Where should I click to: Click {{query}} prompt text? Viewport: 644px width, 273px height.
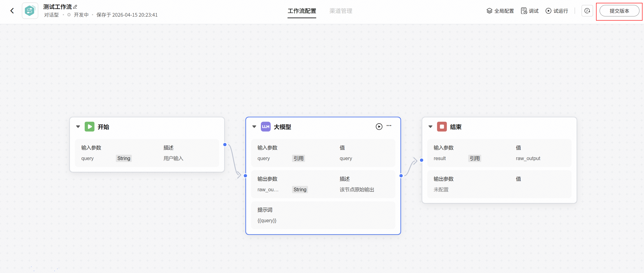267,220
